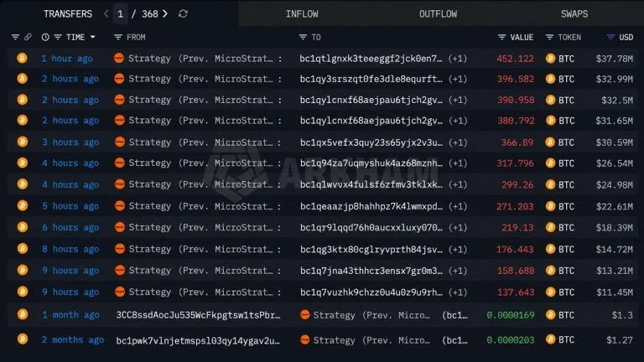Switch to the INFLOW tab
Viewport: 644px width, 362px height.
point(302,14)
